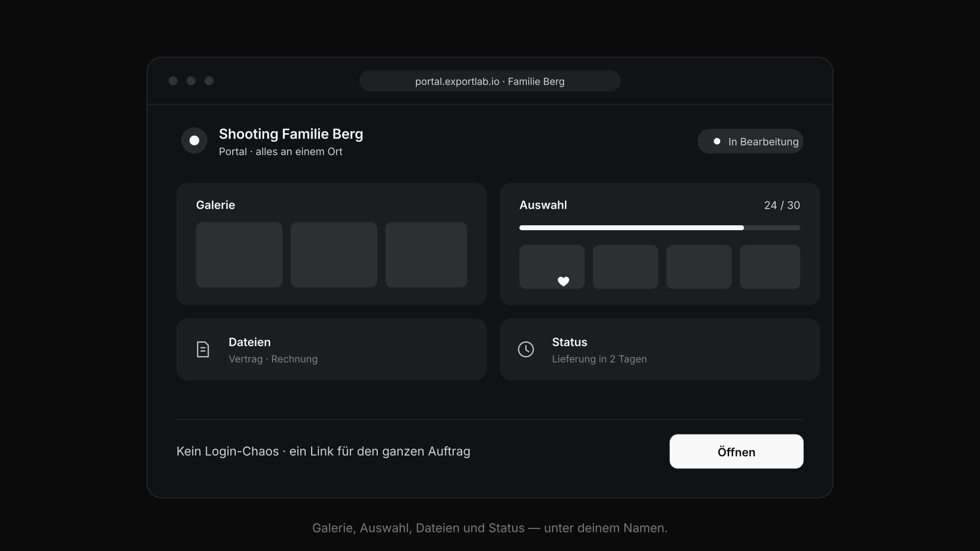Click the document icon beside Dateien
Image resolution: width=980 pixels, height=551 pixels.
[203, 349]
